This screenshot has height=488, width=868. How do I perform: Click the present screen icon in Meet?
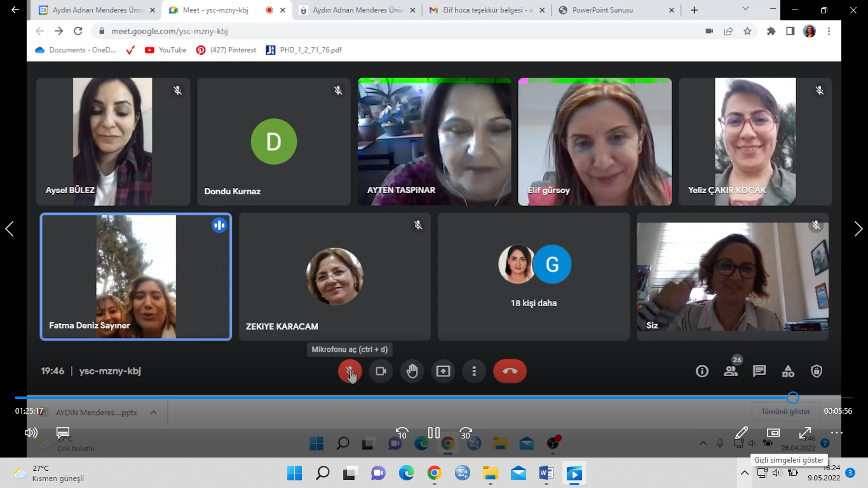click(x=443, y=371)
